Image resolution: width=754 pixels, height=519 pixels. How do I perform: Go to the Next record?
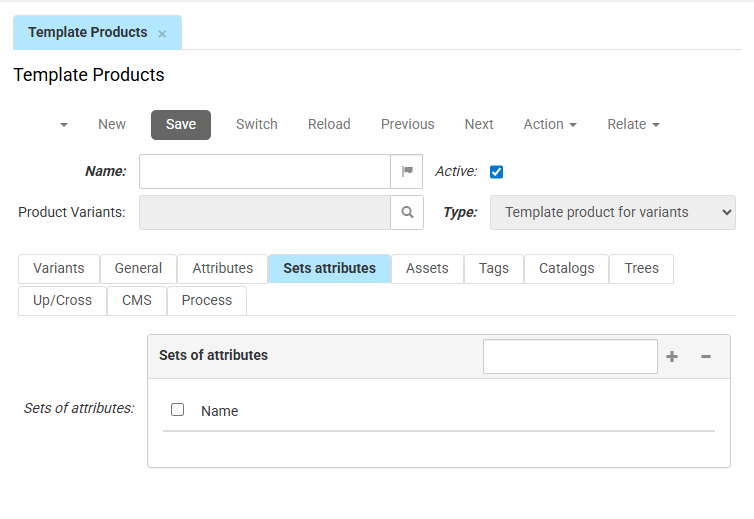click(479, 125)
